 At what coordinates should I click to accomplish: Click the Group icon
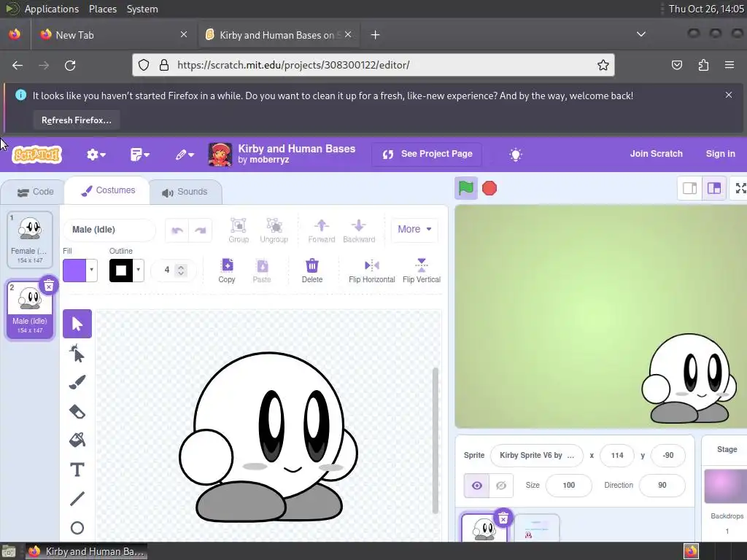(239, 230)
